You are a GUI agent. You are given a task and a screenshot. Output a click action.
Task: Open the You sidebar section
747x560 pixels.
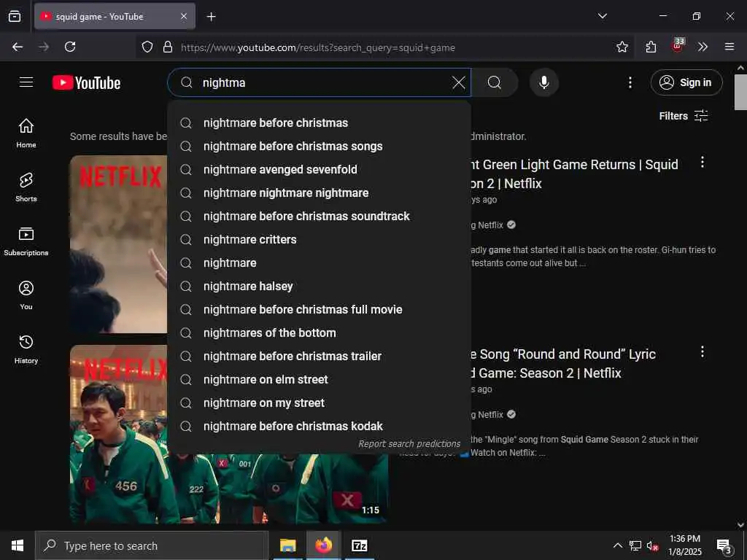click(x=26, y=295)
